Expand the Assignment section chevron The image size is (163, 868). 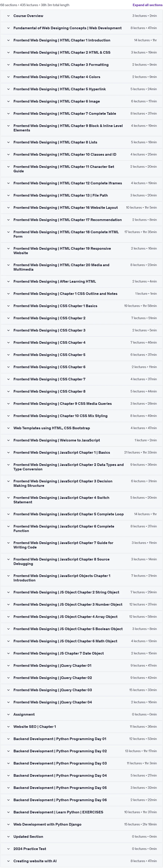tap(8, 714)
